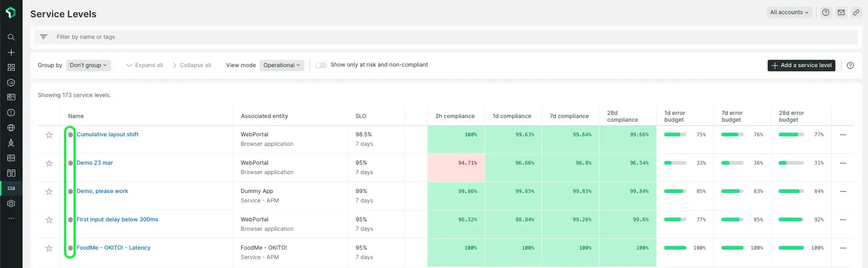Copy permalink using the link icon
The width and height of the screenshot is (868, 268).
pos(856,13)
